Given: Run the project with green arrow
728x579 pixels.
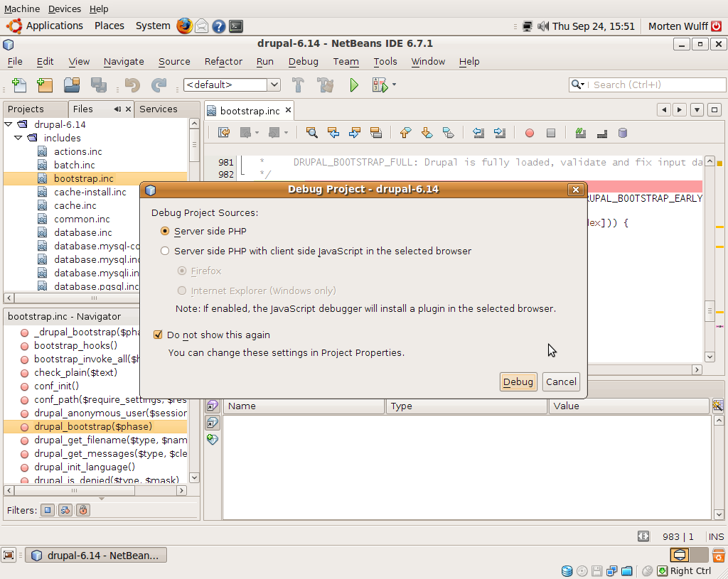Looking at the screenshot, I should coord(354,85).
